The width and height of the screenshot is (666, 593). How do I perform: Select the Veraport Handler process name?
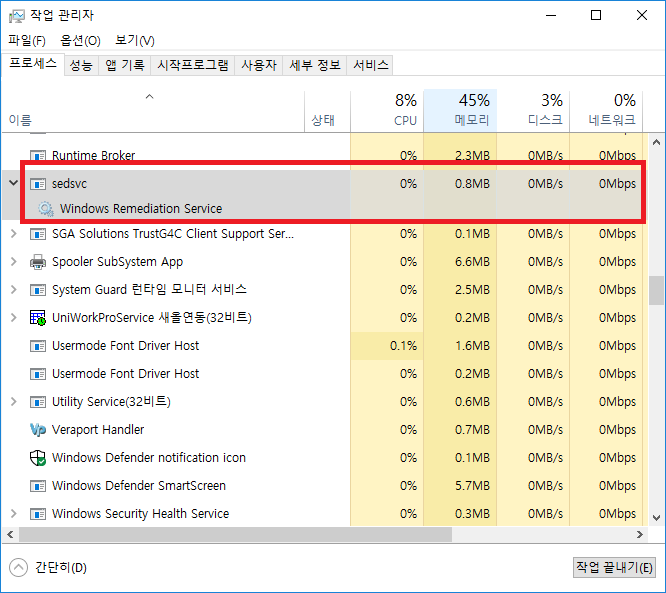click(98, 430)
